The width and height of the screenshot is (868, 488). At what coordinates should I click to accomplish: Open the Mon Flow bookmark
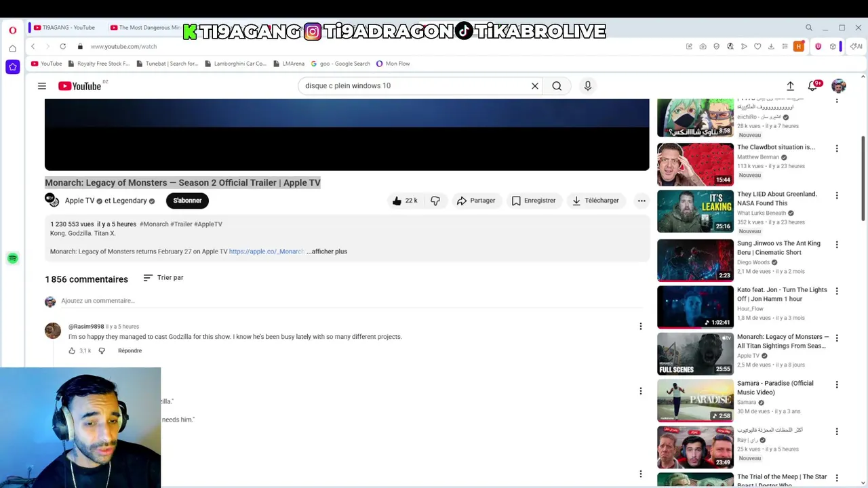(393, 64)
